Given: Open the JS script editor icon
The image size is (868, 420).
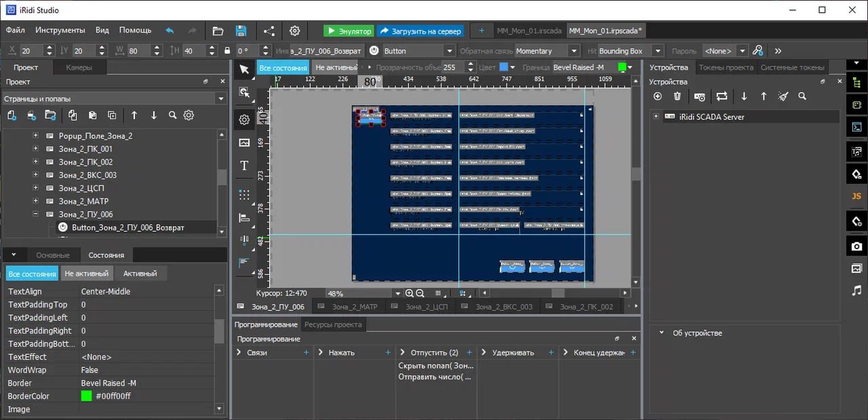Looking at the screenshot, I should (x=856, y=196).
